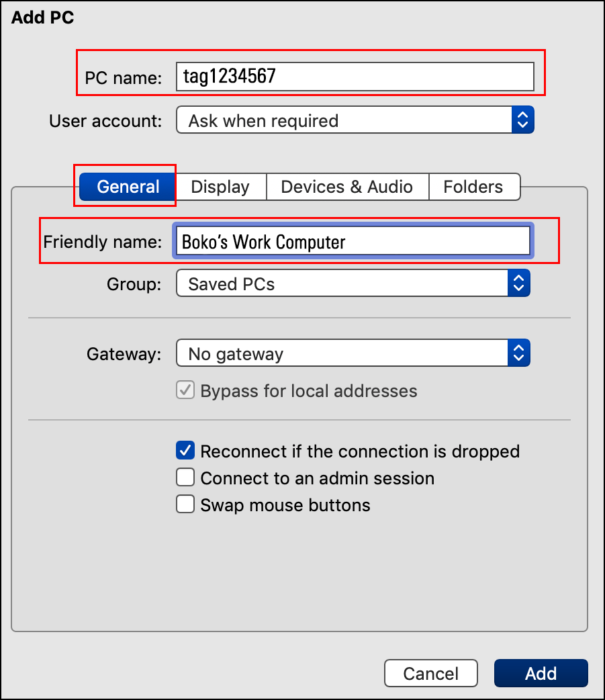Click the Gateway popup chevron arrows icon
605x700 pixels.
pyautogui.click(x=518, y=354)
